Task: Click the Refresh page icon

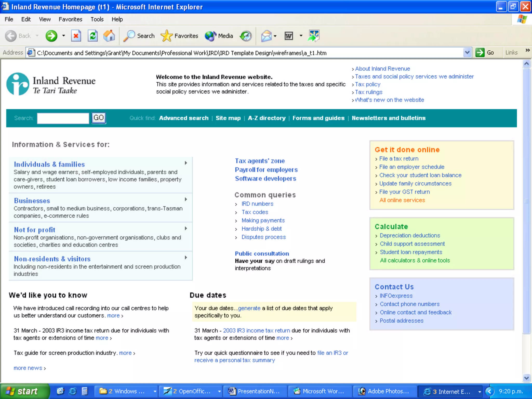Action: click(x=93, y=36)
